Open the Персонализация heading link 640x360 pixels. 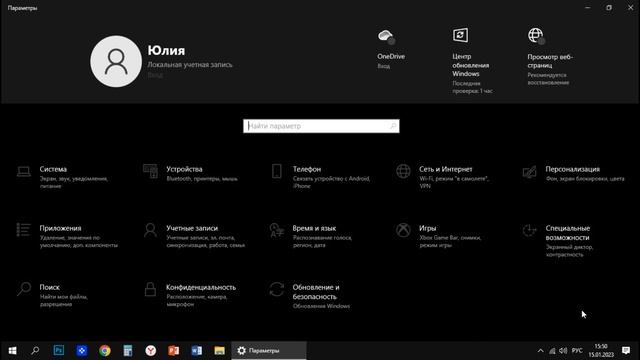pyautogui.click(x=573, y=169)
